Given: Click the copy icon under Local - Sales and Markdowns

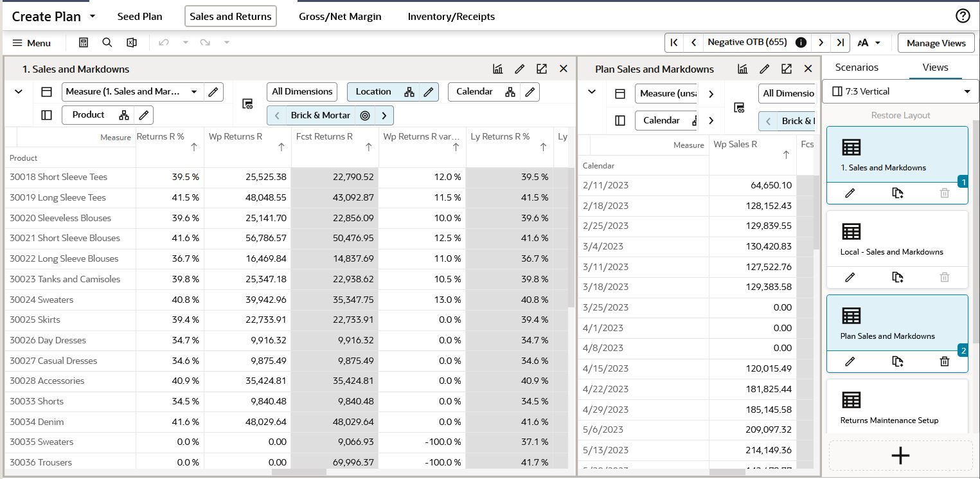Looking at the screenshot, I should tap(898, 277).
